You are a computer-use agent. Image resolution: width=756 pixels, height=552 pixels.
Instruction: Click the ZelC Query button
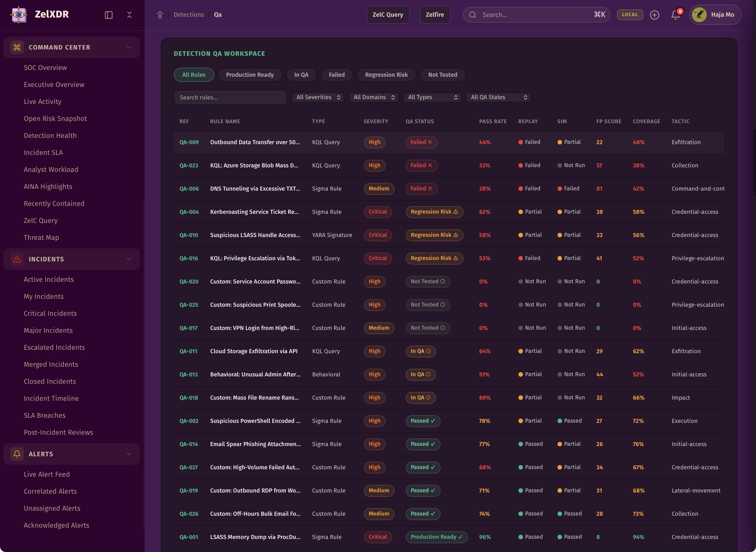click(x=388, y=15)
